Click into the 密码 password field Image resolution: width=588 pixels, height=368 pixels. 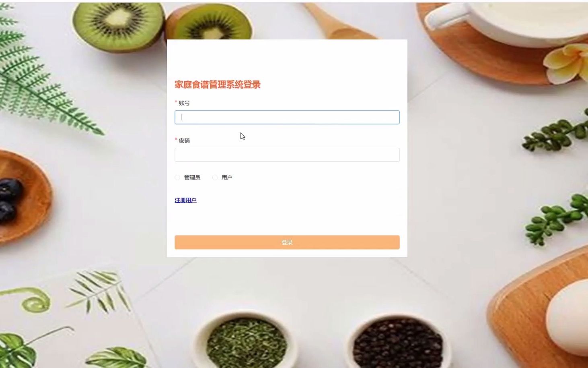point(287,155)
